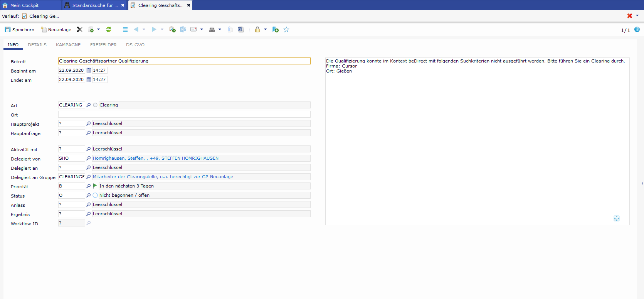Screen dimensions: 644x299
Task: Click the printer icon
Action: [x=212, y=30]
